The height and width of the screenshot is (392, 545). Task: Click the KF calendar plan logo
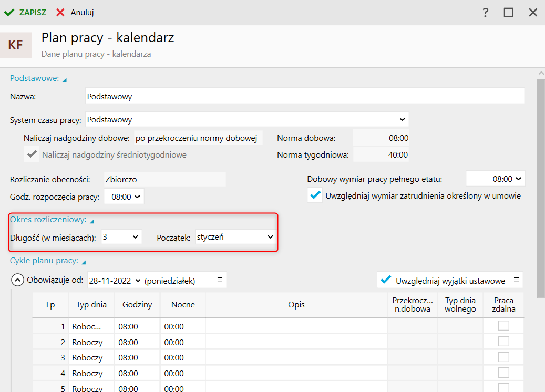16,45
